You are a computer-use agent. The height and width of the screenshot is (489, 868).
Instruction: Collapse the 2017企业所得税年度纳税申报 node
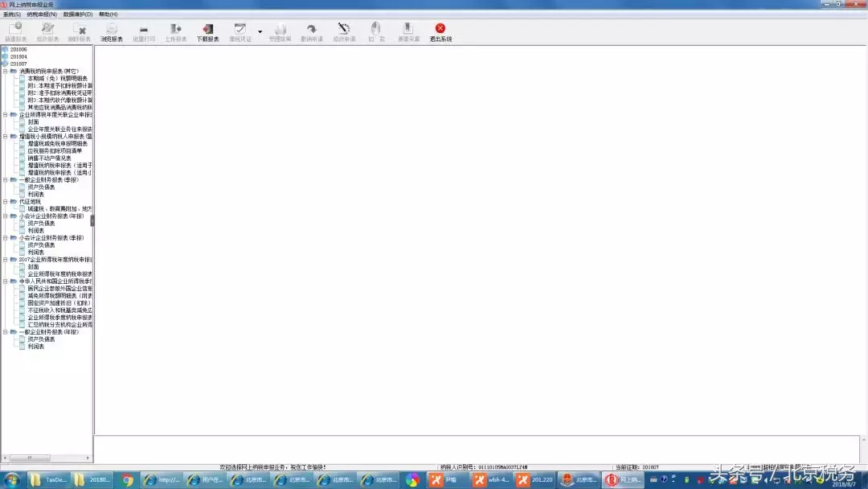[5, 259]
